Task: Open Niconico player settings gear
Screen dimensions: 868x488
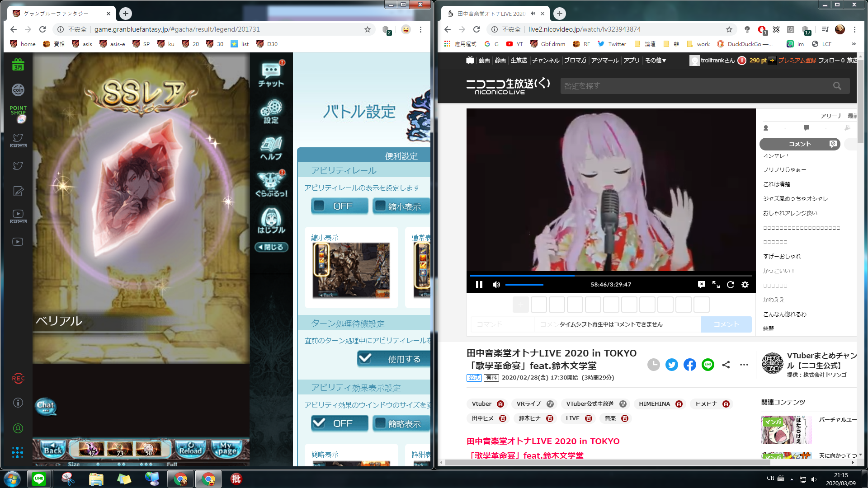Action: (x=745, y=285)
